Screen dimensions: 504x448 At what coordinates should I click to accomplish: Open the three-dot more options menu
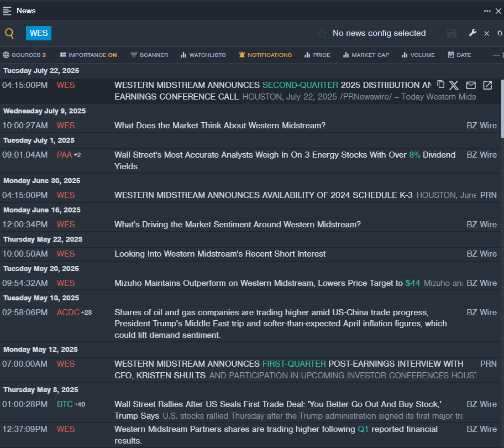487,11
